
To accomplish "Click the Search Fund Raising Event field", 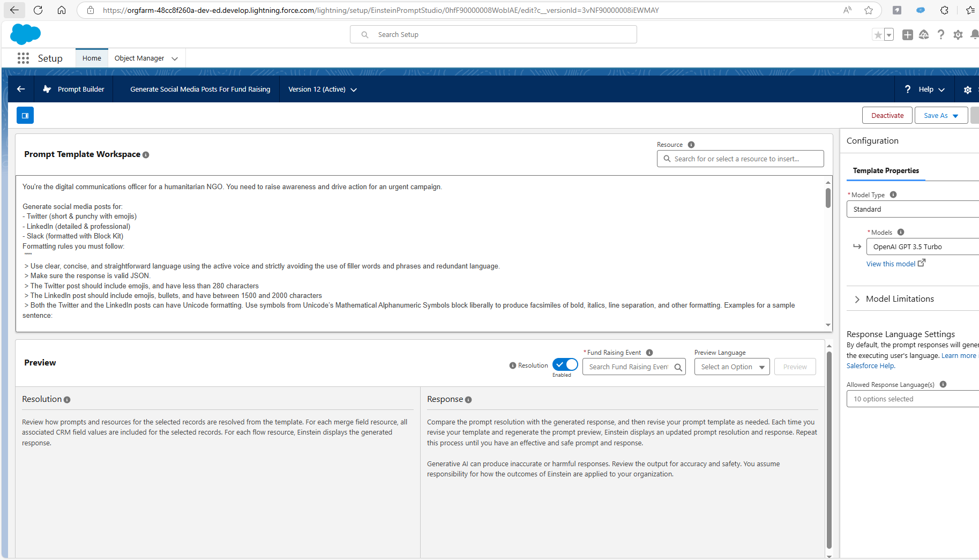I will (634, 367).
